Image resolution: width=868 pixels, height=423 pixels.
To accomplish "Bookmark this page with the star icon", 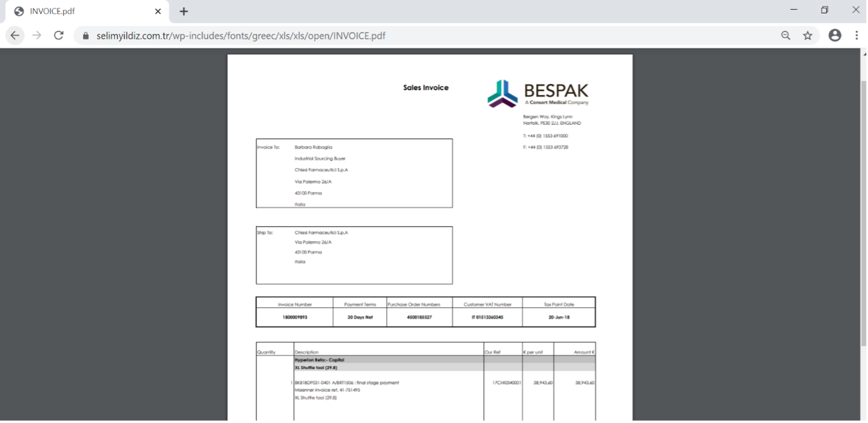I will pyautogui.click(x=808, y=36).
